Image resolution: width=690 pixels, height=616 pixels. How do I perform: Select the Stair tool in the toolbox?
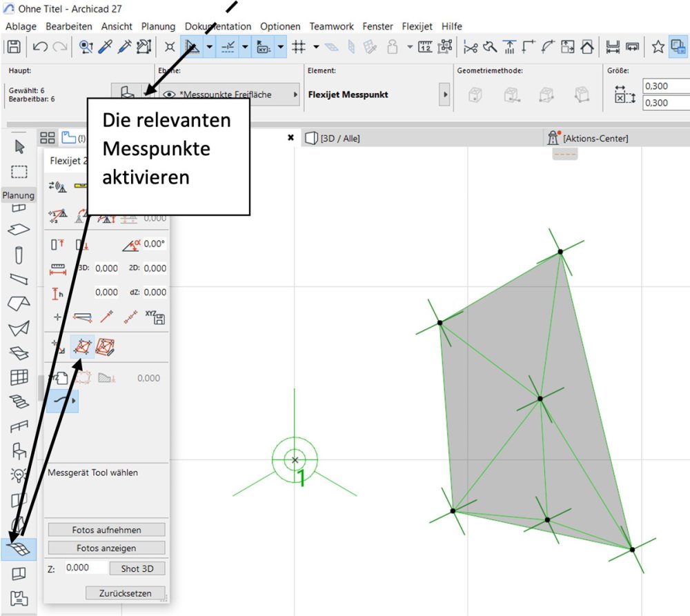[19, 402]
